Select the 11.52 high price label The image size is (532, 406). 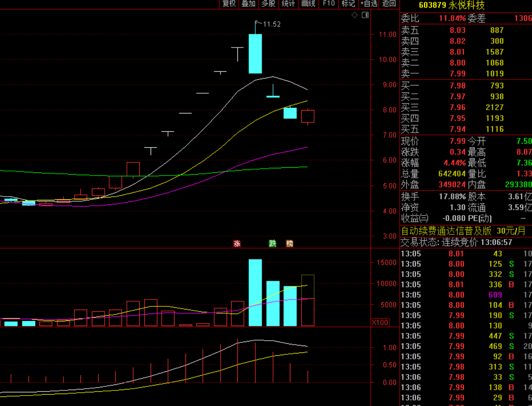(272, 24)
